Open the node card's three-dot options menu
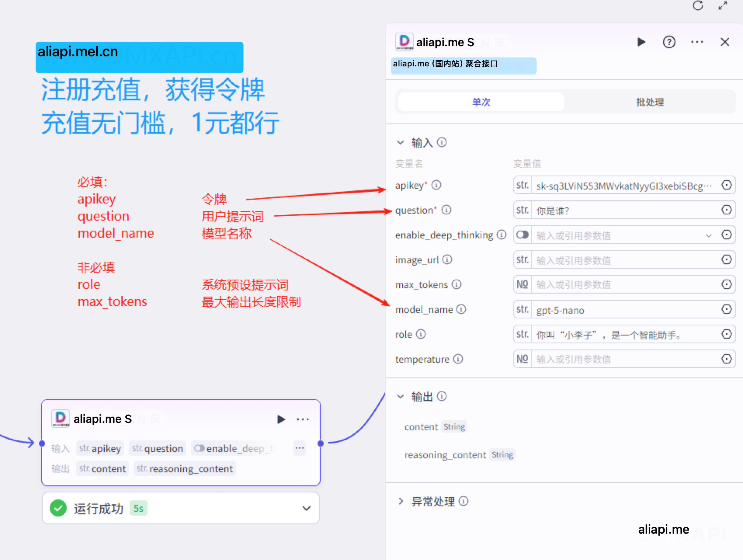This screenshot has width=743, height=560. pyautogui.click(x=303, y=419)
